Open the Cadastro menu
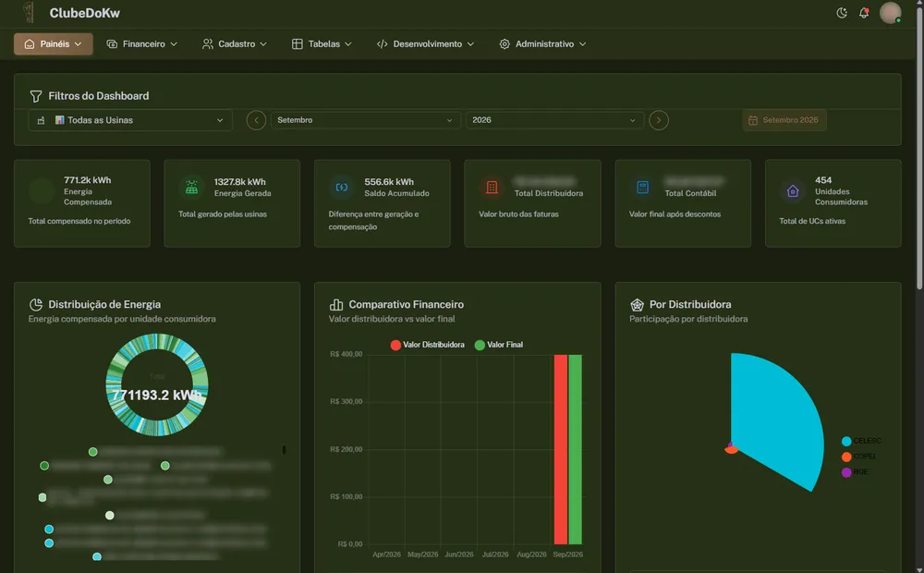Screen dimensions: 924x573 tap(235, 43)
